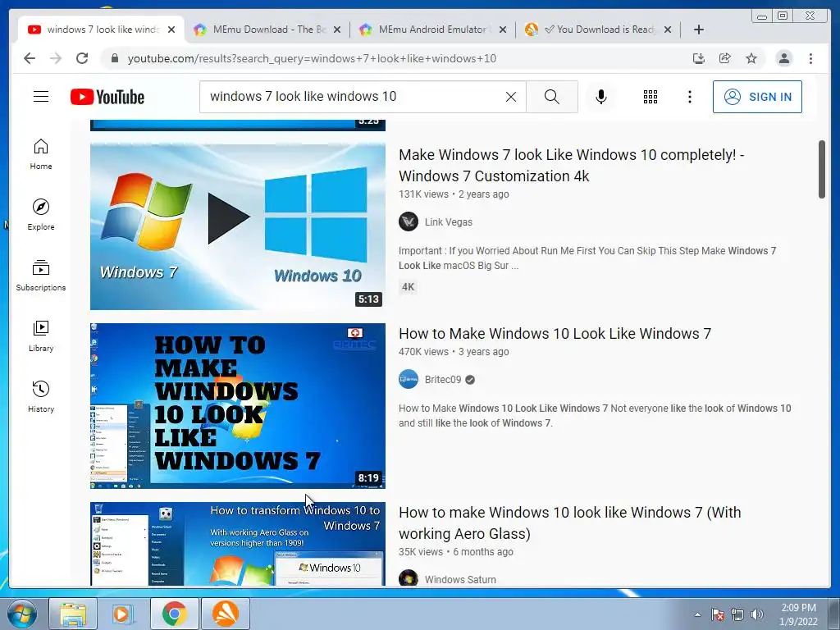This screenshot has width=840, height=630.
Task: Click the browser forward arrow
Action: (x=56, y=58)
